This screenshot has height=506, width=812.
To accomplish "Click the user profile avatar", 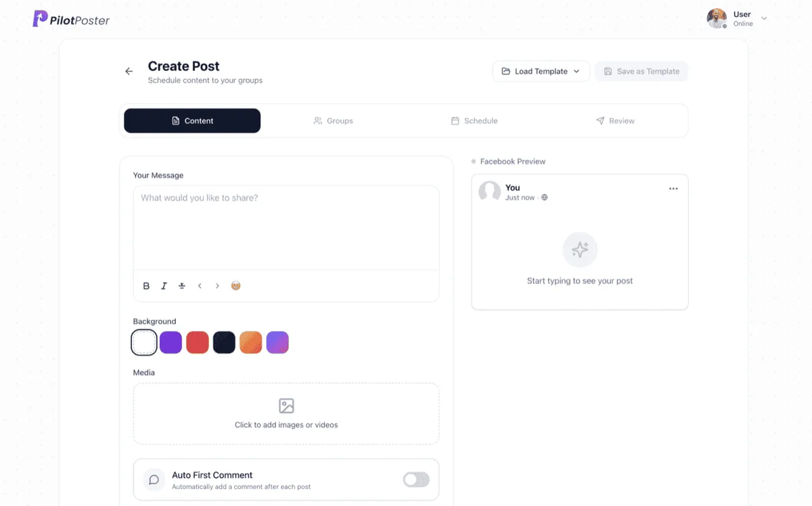I will click(717, 18).
